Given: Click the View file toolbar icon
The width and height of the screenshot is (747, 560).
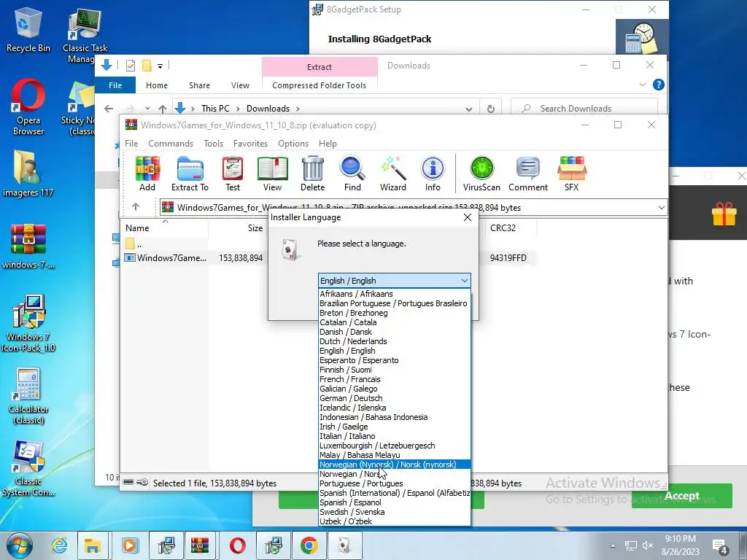Looking at the screenshot, I should tap(273, 174).
